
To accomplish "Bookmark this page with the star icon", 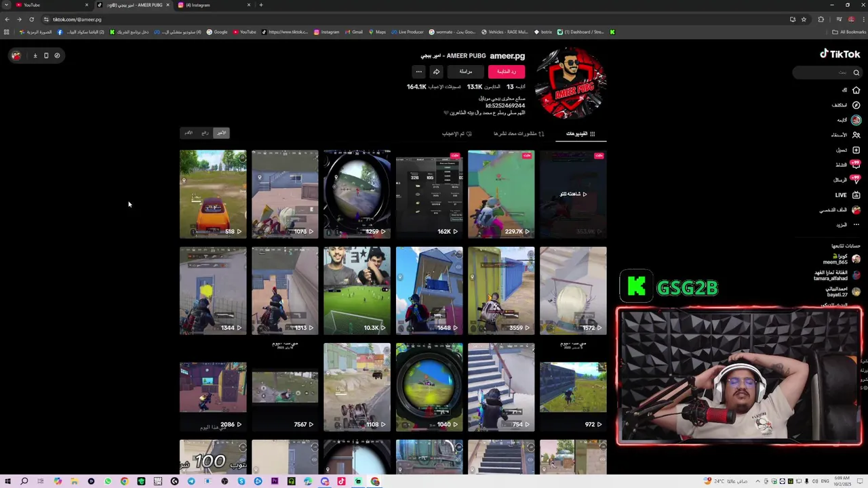I will click(804, 19).
